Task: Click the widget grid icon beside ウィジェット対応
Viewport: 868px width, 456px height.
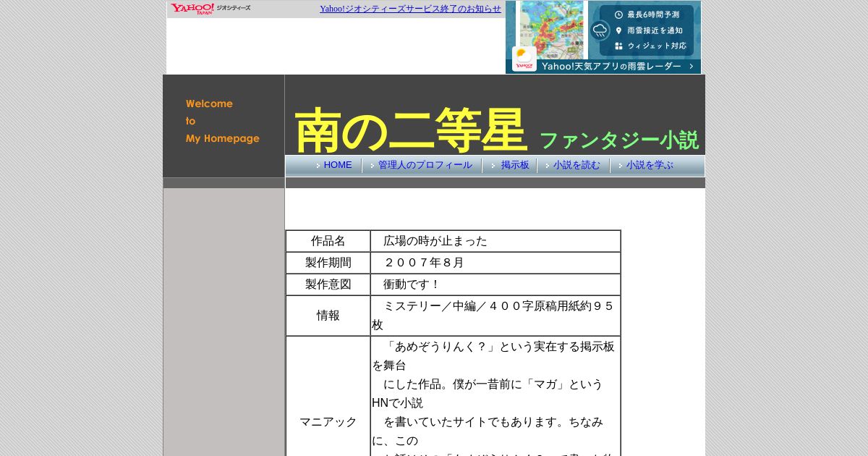Action: (618, 46)
